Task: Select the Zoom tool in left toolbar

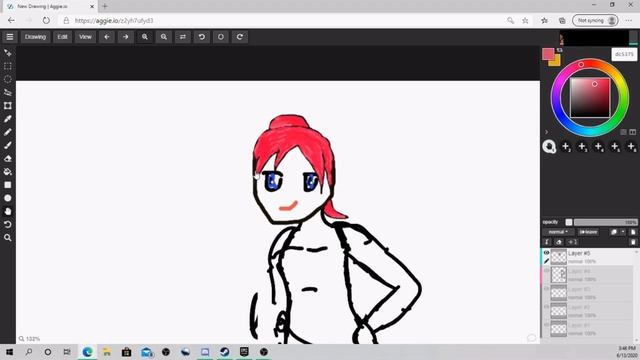Action: click(x=8, y=238)
